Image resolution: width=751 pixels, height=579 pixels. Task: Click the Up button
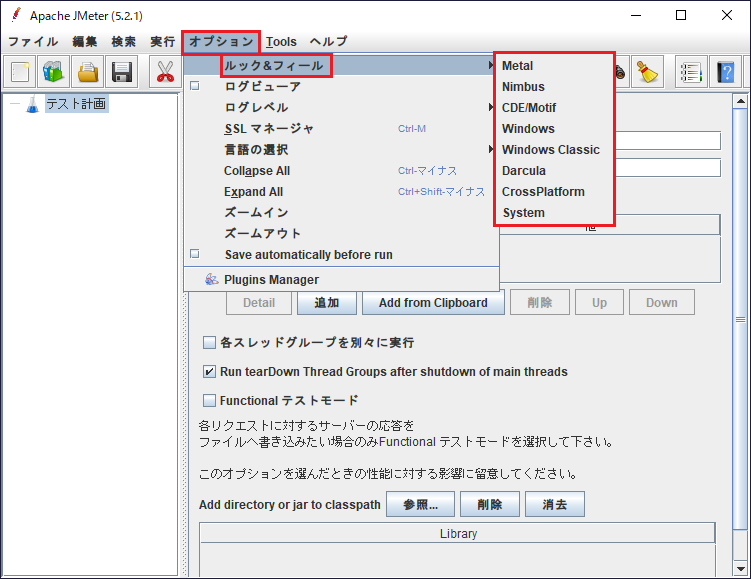599,302
